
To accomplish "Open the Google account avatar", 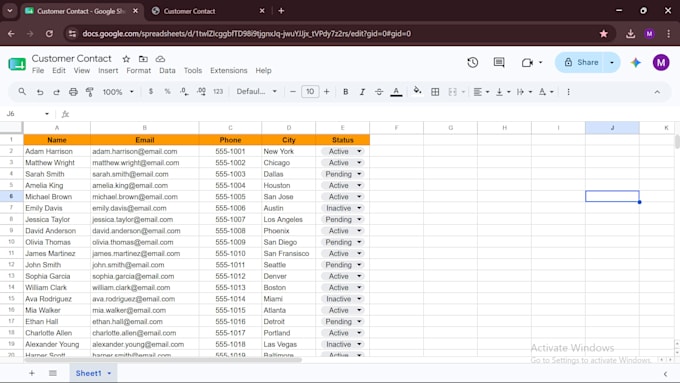I will coord(661,62).
